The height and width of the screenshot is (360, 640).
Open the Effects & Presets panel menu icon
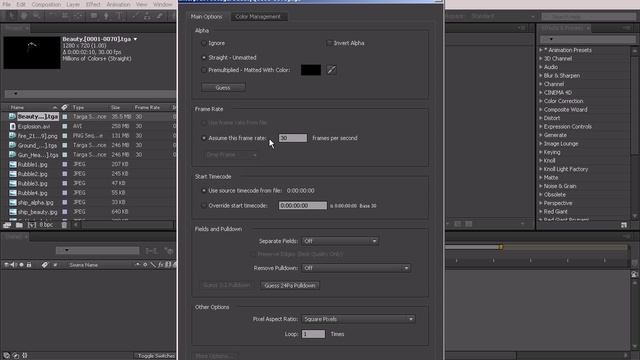point(627,28)
